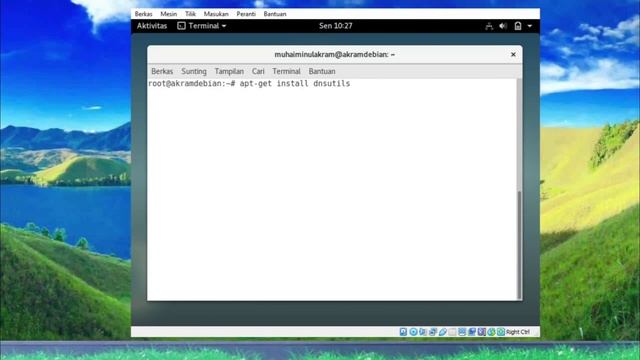The width and height of the screenshot is (640, 360).
Task: Click the video capture status icon
Action: pos(472,332)
